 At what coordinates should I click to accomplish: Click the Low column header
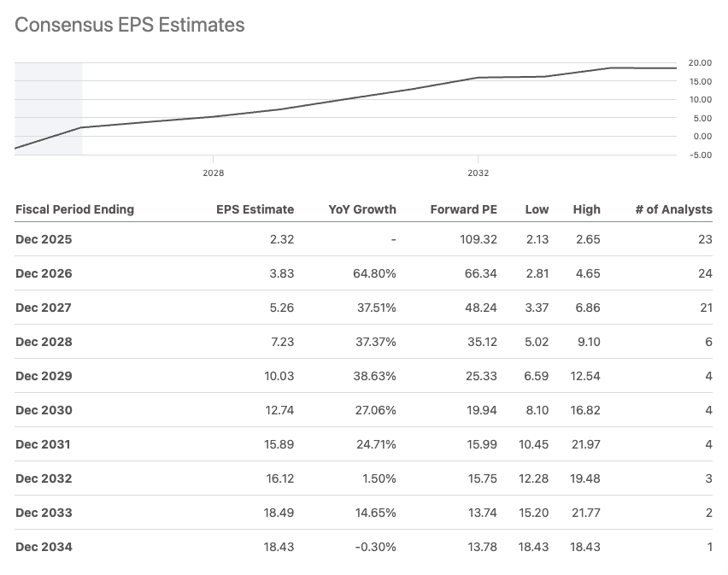[x=537, y=209]
